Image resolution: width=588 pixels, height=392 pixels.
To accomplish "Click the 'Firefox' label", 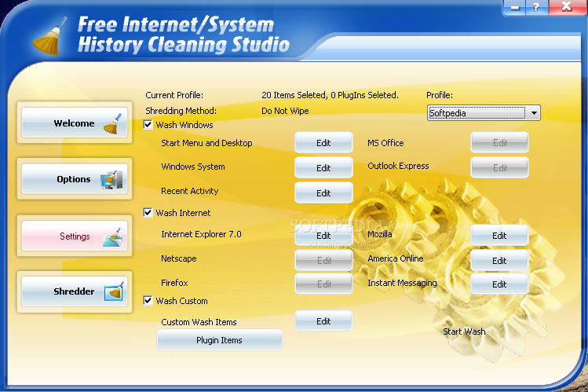I will click(x=174, y=283).
